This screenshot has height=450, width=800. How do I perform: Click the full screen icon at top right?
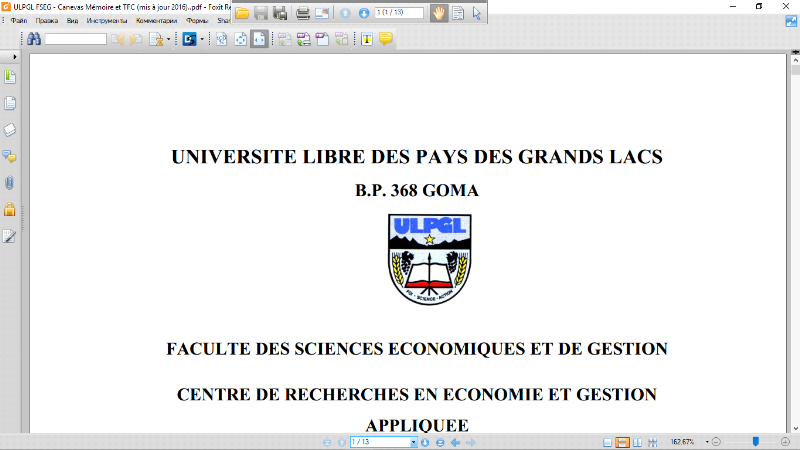[791, 21]
